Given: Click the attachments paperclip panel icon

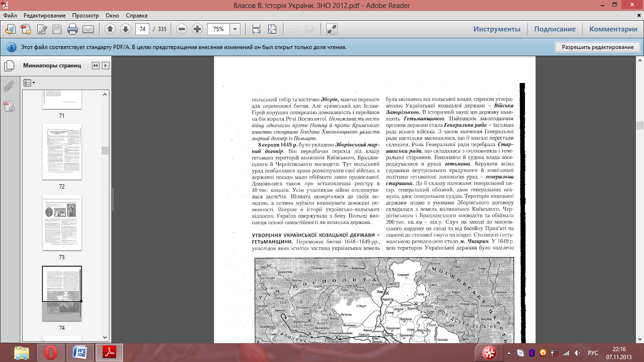Looking at the screenshot, I should (9, 86).
